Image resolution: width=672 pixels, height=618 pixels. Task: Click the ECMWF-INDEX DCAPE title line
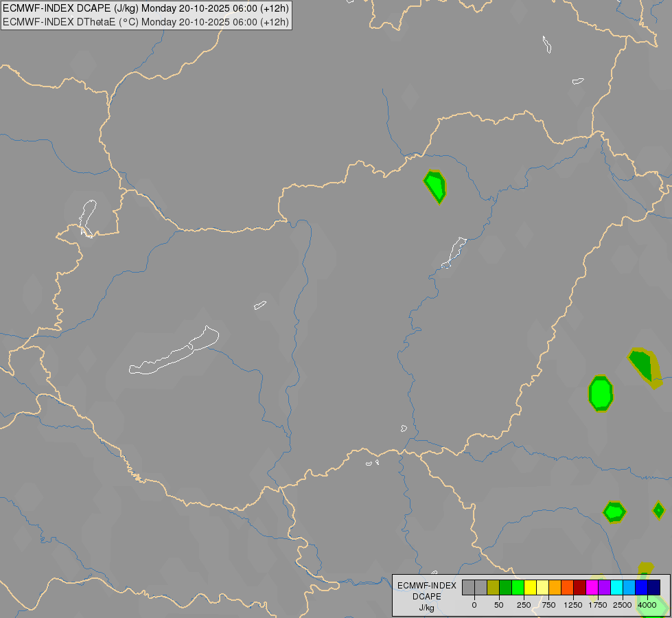[146, 8]
